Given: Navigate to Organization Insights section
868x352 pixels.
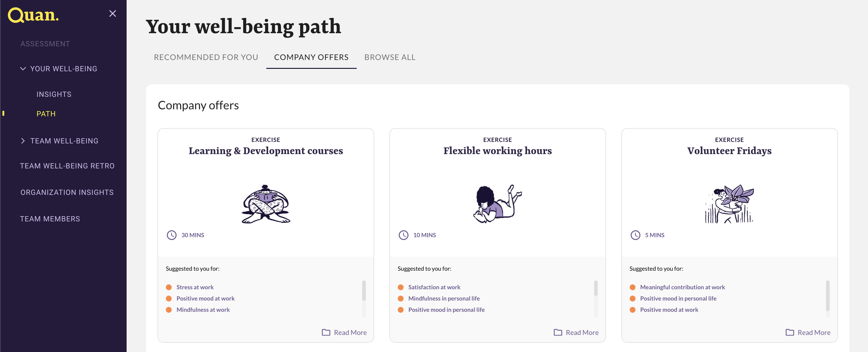Looking at the screenshot, I should point(66,192).
